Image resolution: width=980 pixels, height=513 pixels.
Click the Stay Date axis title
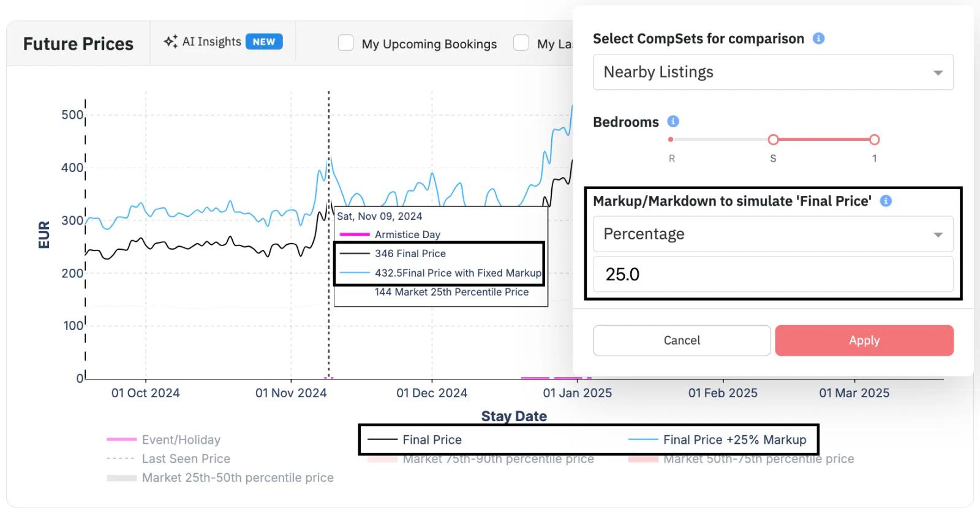(x=514, y=416)
